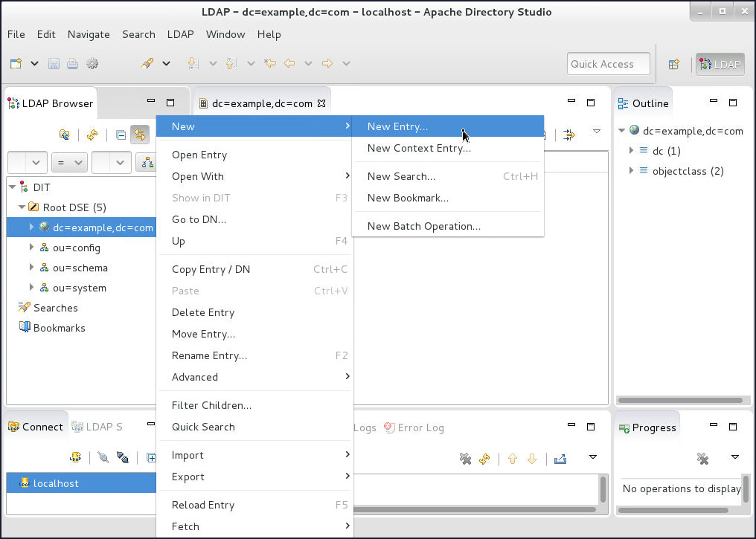The height and width of the screenshot is (539, 756).
Task: Click the Refresh icon in LDAP Browser toolbar
Action: (x=92, y=135)
